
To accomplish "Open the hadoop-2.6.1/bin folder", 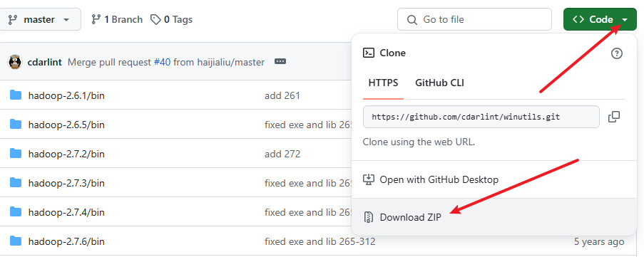I will pyautogui.click(x=66, y=96).
